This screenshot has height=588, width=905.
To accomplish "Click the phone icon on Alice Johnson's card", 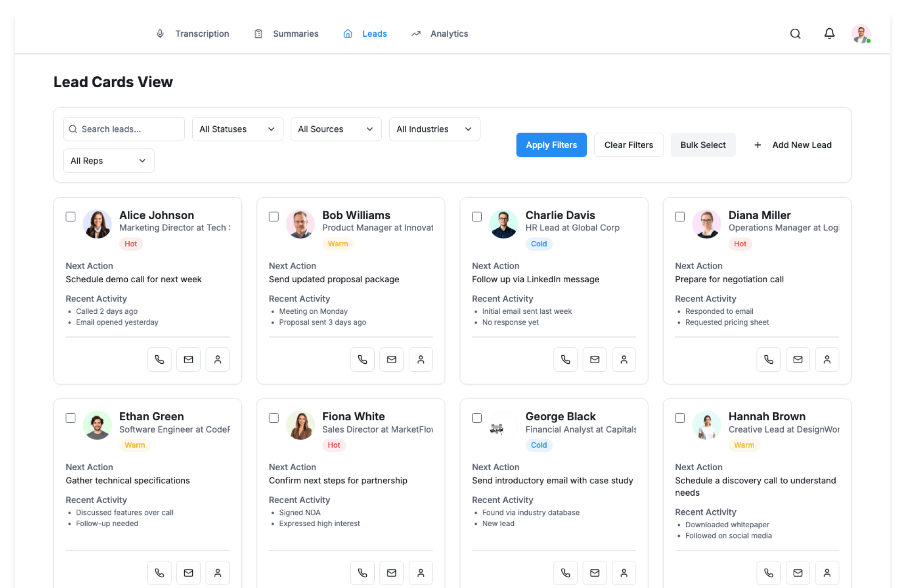I will pos(159,359).
